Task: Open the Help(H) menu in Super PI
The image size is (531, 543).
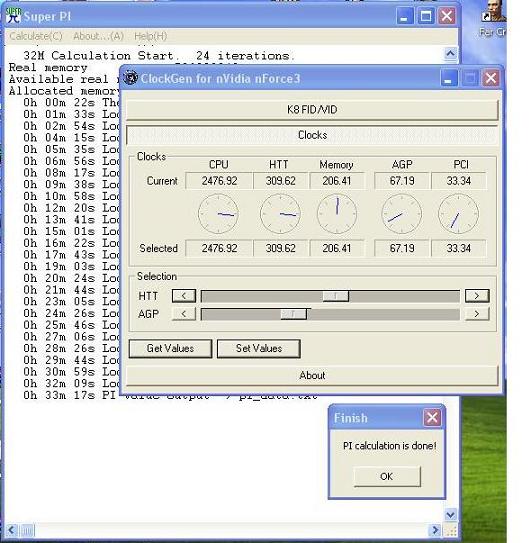Action: [x=151, y=36]
